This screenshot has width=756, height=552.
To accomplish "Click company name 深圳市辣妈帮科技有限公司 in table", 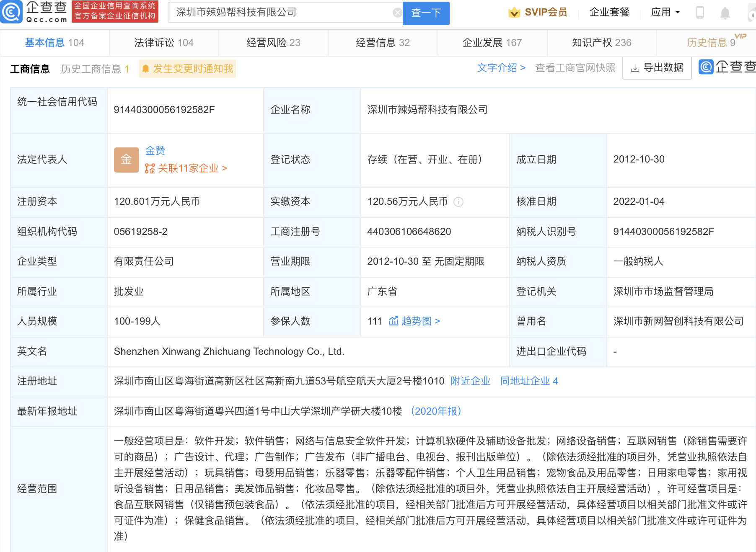I will pyautogui.click(x=427, y=110).
